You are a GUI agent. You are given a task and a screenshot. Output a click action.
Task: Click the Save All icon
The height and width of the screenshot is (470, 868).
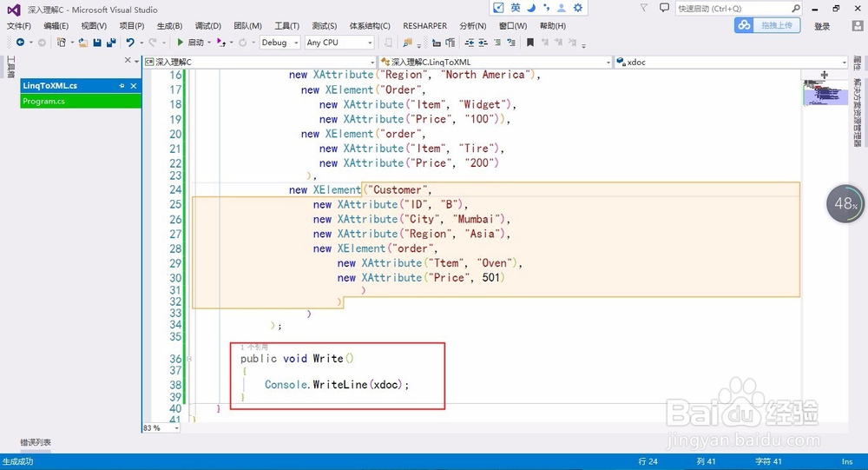pos(111,42)
